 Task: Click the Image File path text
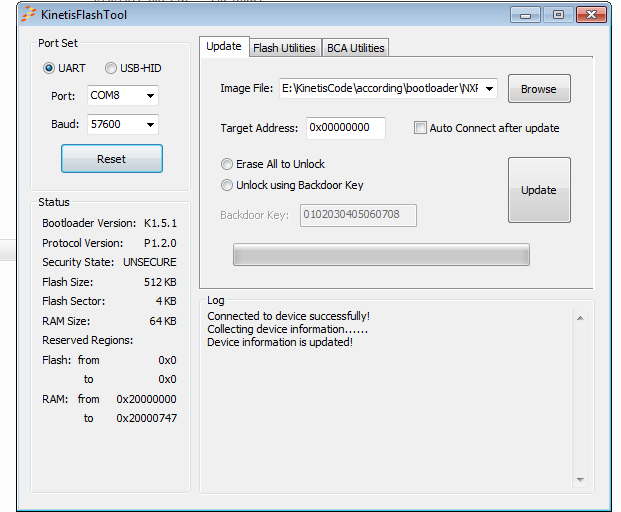[x=380, y=88]
